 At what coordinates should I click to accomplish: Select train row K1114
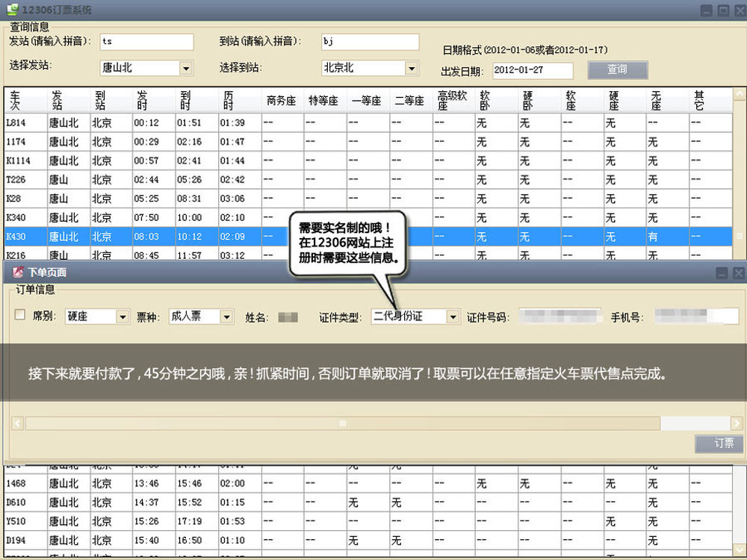[x=368, y=161]
